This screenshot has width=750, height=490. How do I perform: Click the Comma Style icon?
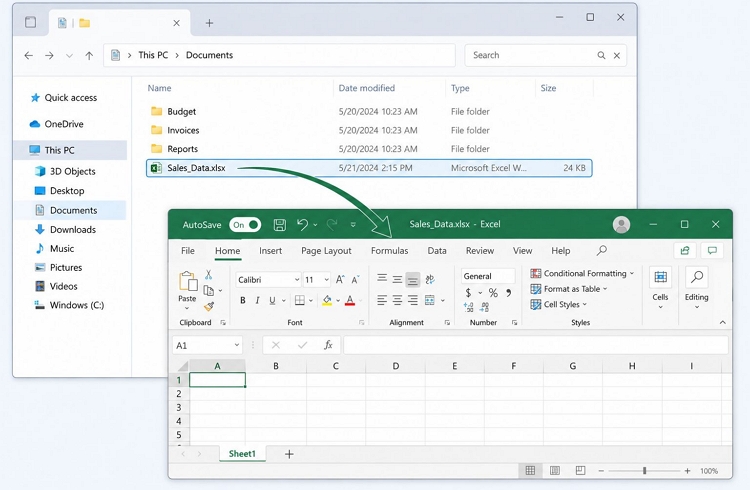point(508,292)
